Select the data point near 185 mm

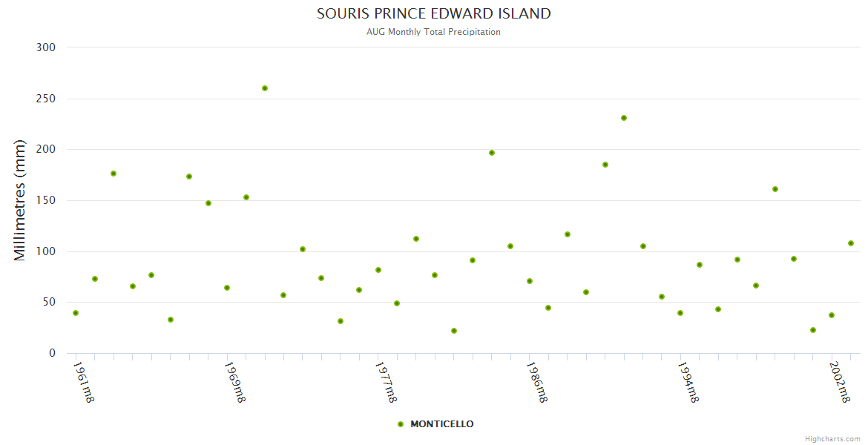[605, 165]
